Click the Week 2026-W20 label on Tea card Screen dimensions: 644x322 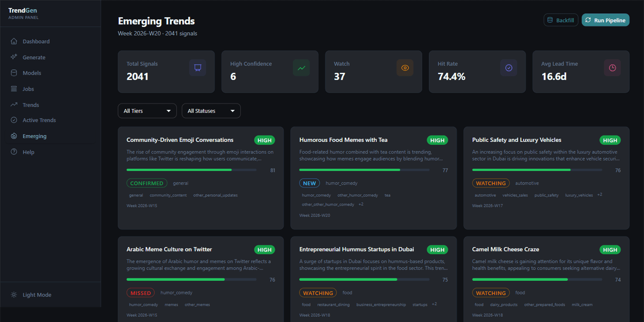(315, 215)
